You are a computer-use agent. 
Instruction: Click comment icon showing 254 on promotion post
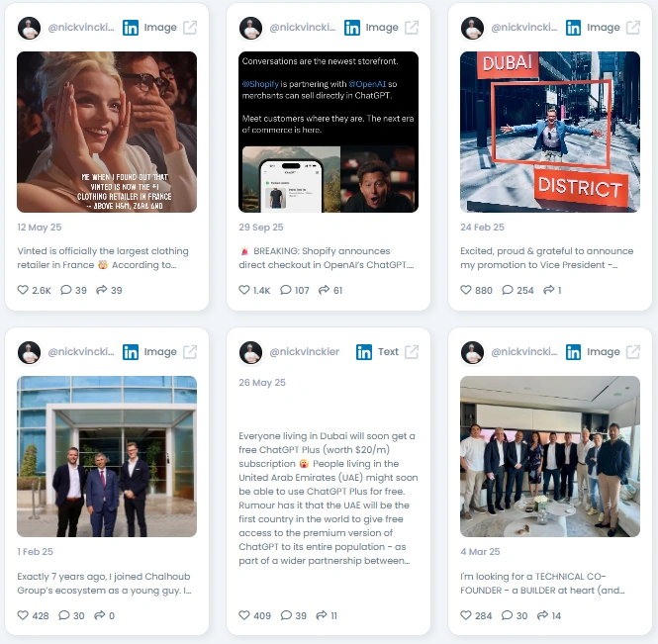coord(508,290)
